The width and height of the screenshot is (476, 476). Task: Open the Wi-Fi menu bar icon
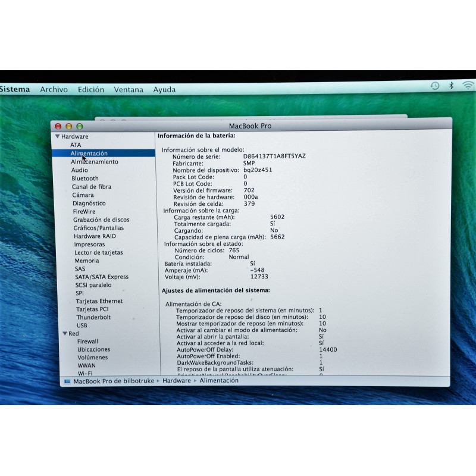[468, 86]
